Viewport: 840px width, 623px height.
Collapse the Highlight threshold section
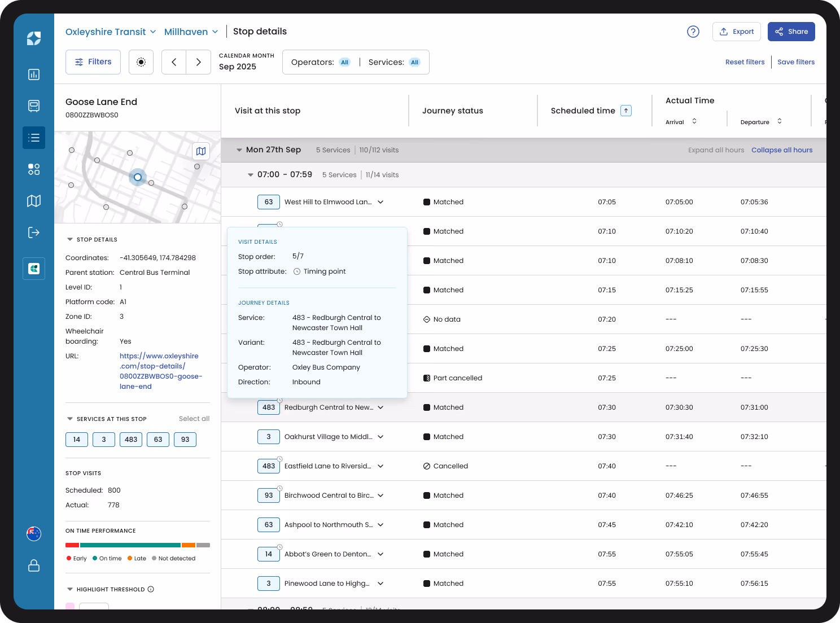coord(70,589)
